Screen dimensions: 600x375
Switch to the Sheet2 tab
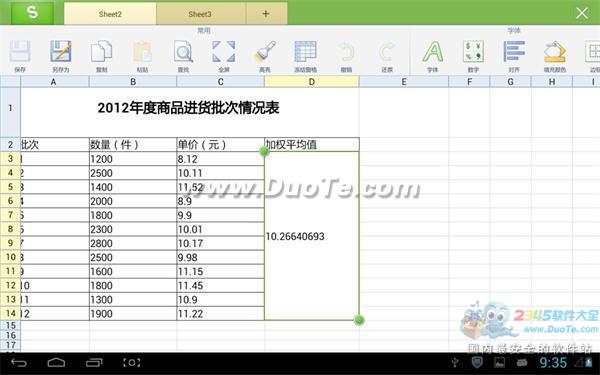tap(110, 14)
